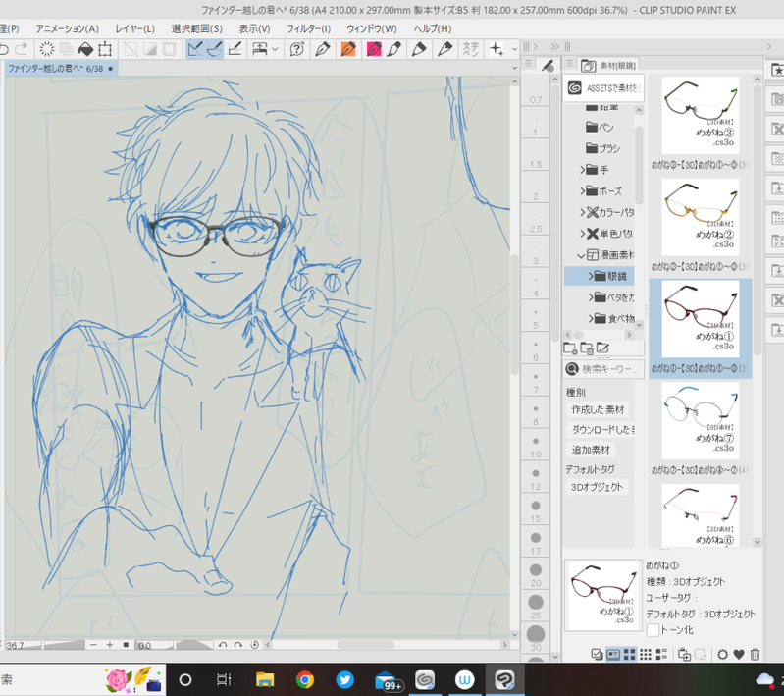Select the ブラシ folder in material tree
784x696 pixels.
click(x=603, y=148)
